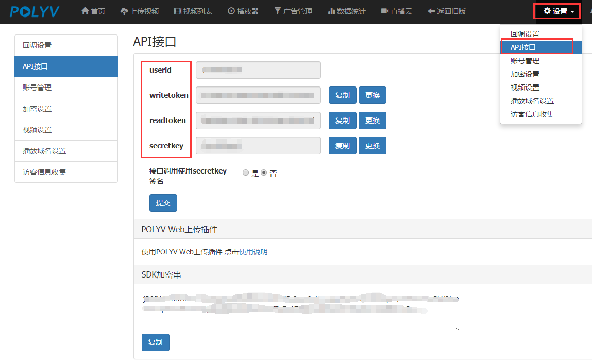
Task: Copy the readtoken with 复制 button
Action: [343, 120]
